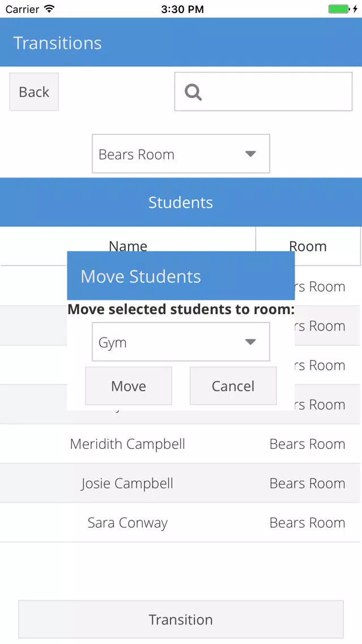Click the magnifying glass search icon
The width and height of the screenshot is (362, 644).
(193, 92)
